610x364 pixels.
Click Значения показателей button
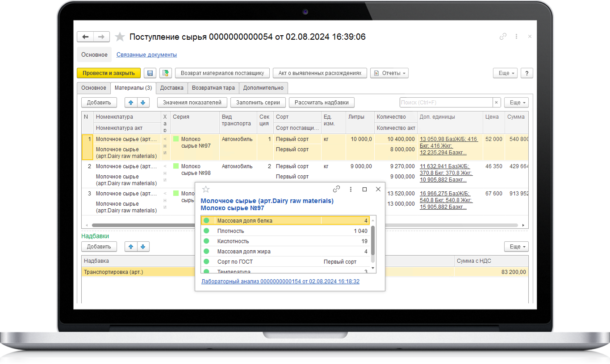pos(192,103)
